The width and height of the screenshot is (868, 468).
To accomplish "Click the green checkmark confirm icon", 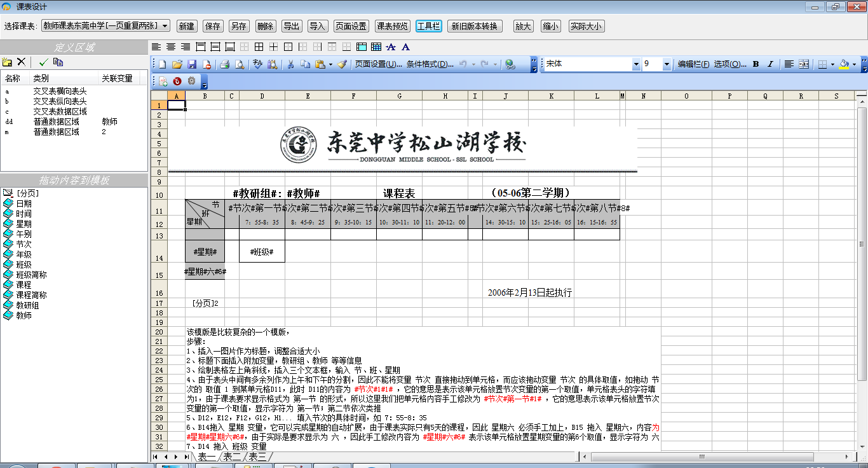I will (x=43, y=62).
